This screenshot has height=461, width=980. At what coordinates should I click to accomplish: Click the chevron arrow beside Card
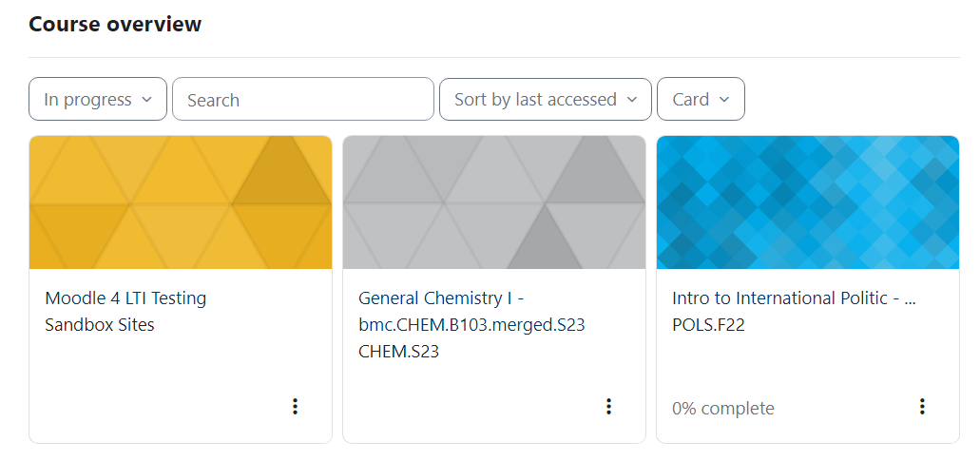click(724, 100)
